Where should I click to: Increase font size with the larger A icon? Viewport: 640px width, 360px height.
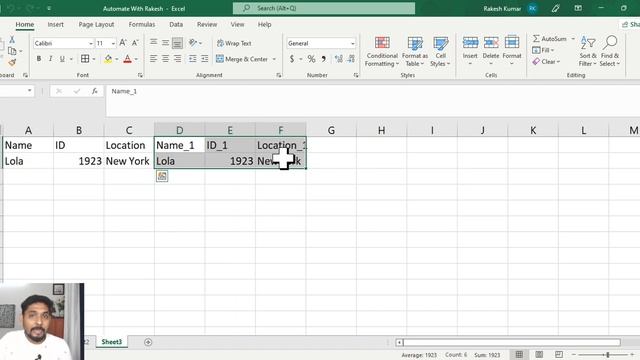[122, 43]
